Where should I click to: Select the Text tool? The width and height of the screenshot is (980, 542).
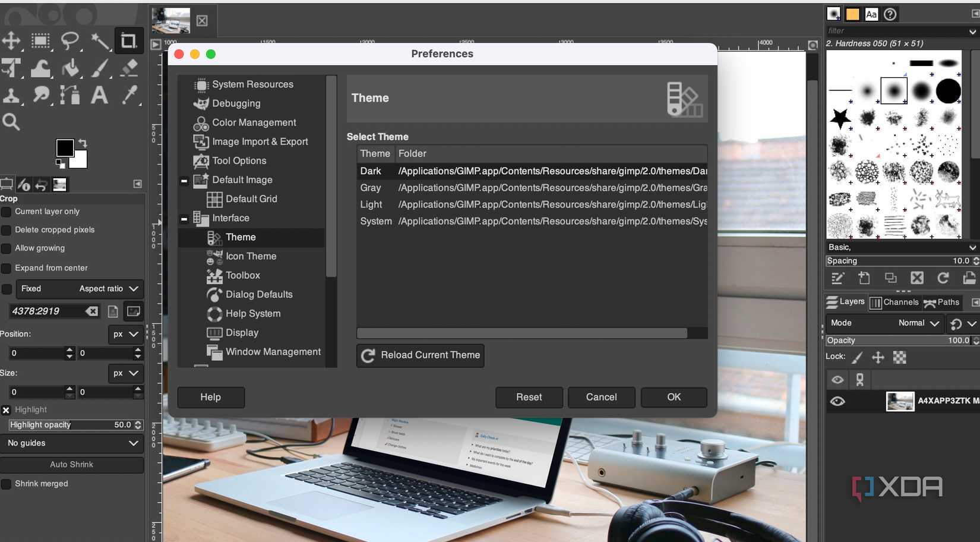click(x=99, y=95)
